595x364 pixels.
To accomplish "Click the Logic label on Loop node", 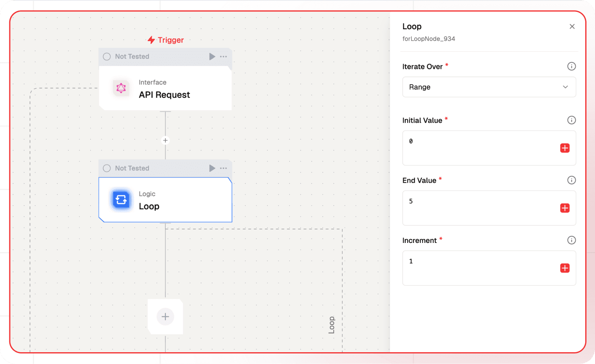I will [147, 194].
